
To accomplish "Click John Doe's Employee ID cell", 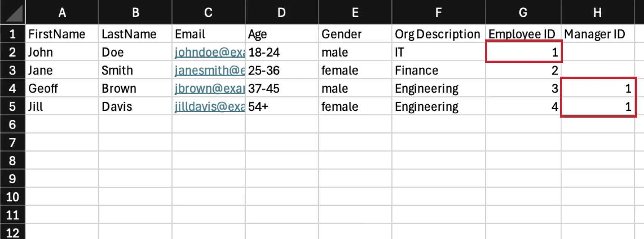I will 524,52.
